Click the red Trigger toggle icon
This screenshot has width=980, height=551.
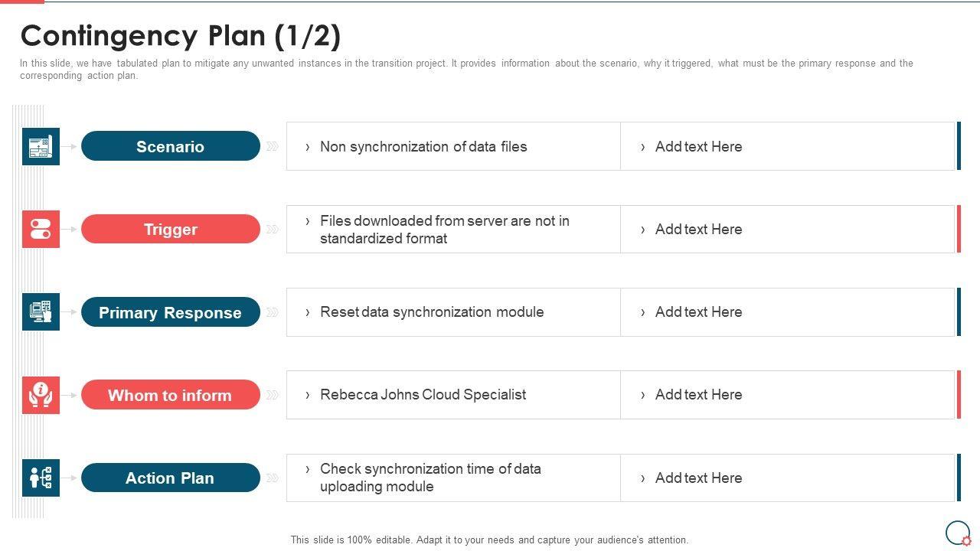tap(41, 229)
